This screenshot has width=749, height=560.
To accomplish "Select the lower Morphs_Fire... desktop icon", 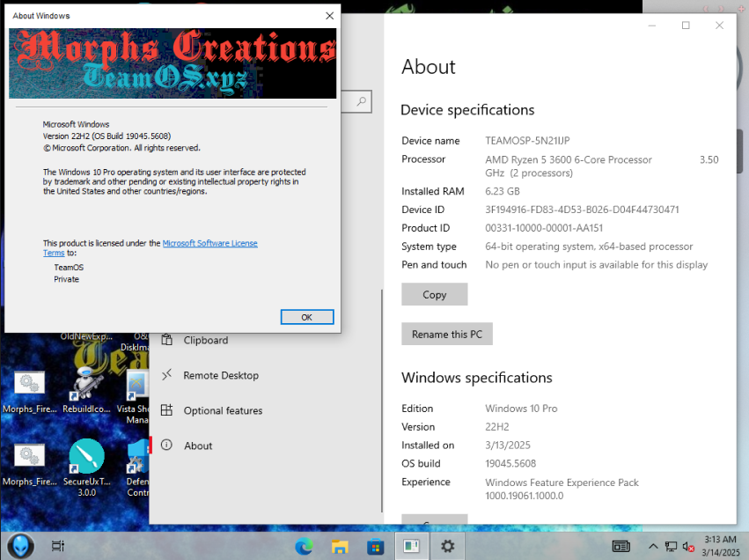I will tap(30, 463).
